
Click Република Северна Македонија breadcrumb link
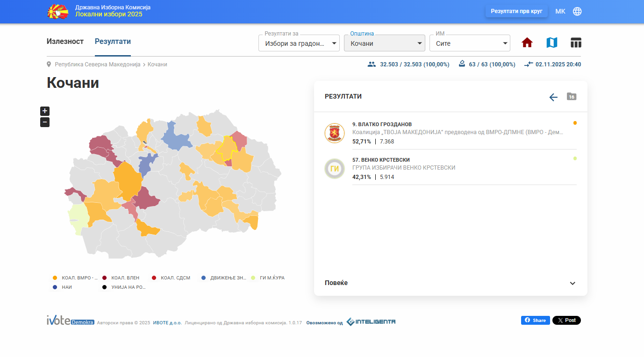tap(98, 64)
